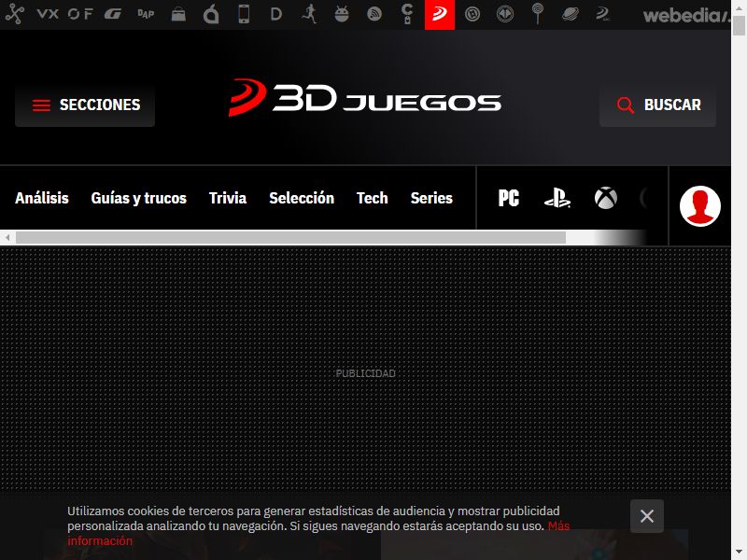
Task: Open the SECCIONES hamburger menu
Action: pyautogui.click(x=85, y=105)
